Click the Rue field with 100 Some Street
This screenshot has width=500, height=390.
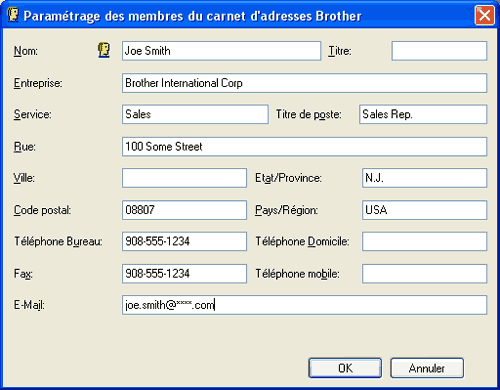[x=304, y=147]
